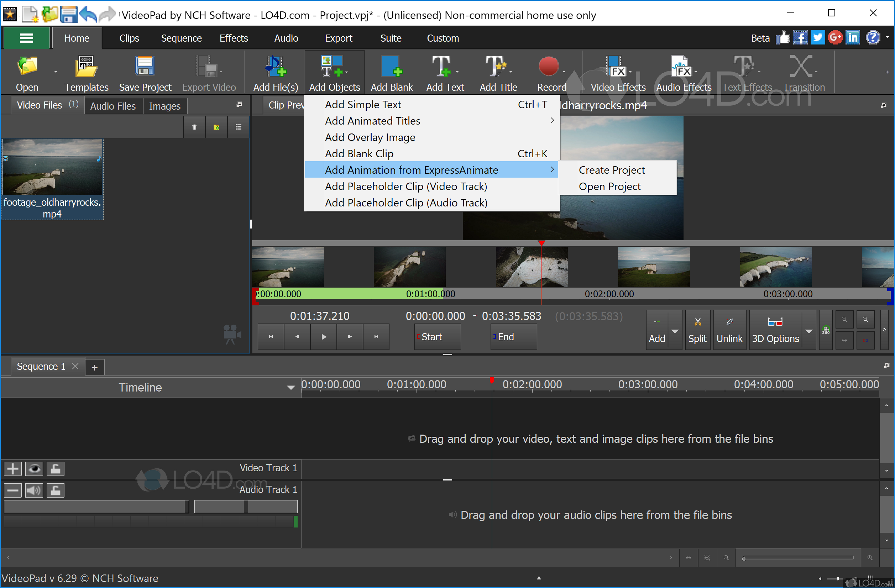Open the 3D Options dropdown arrow
This screenshot has height=588, width=895.
(x=808, y=331)
